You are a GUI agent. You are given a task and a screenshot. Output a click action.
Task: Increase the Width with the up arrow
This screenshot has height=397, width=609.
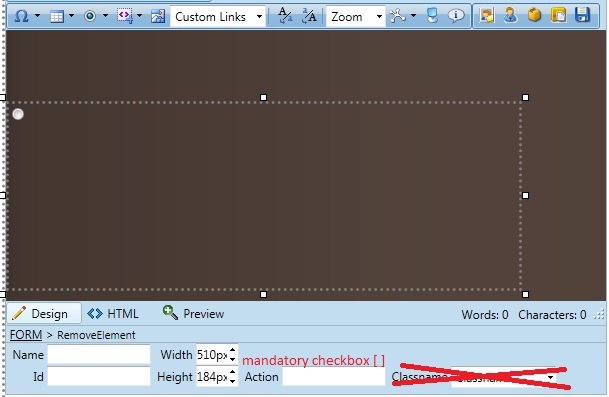tap(232, 350)
